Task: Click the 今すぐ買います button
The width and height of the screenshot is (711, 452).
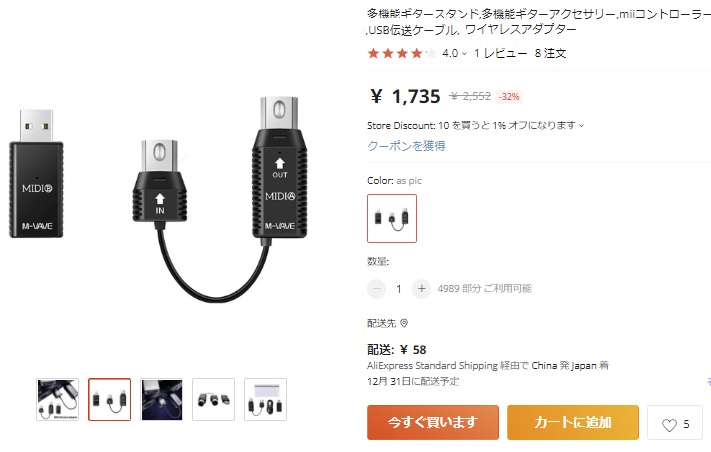Action: tap(433, 423)
